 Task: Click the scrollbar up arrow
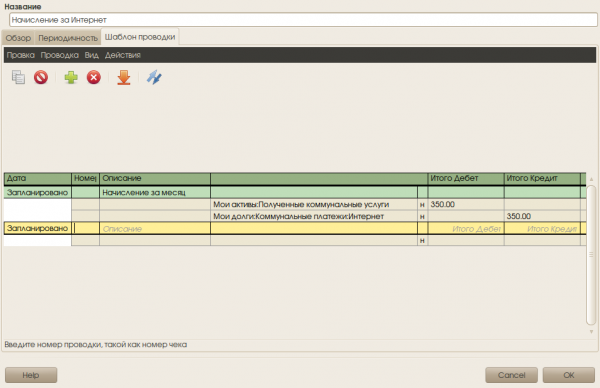[x=591, y=179]
